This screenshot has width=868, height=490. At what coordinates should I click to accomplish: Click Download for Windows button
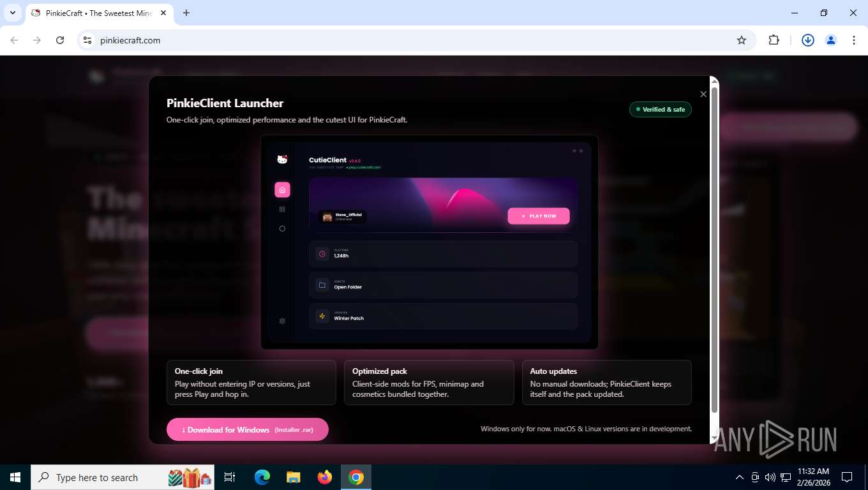pyautogui.click(x=248, y=429)
